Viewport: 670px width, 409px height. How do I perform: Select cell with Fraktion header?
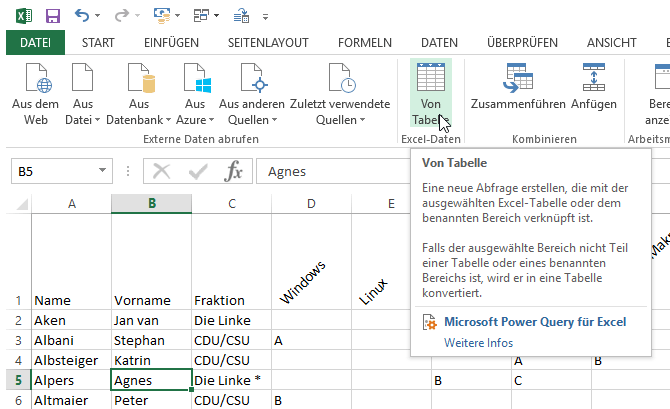pos(231,262)
